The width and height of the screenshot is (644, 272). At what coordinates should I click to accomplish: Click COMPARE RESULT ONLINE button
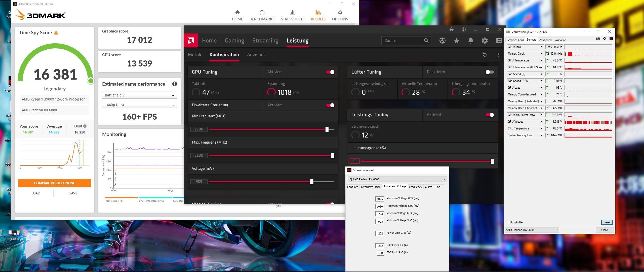[54, 183]
